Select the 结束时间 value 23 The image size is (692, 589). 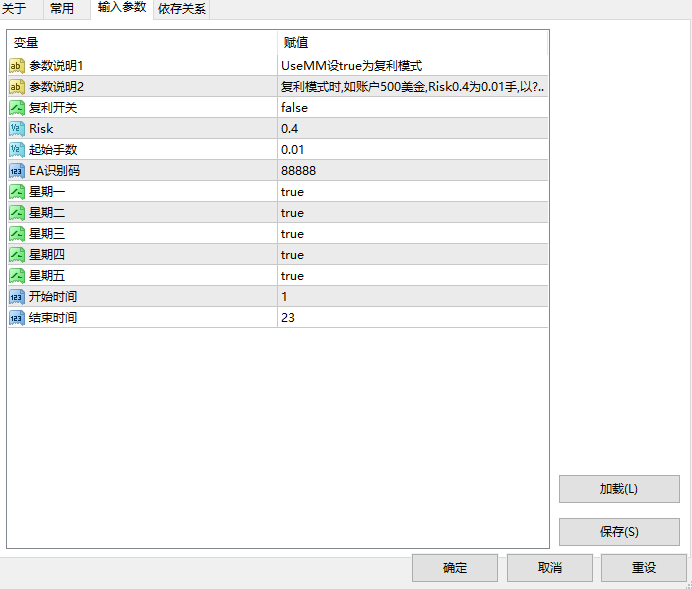(x=288, y=318)
